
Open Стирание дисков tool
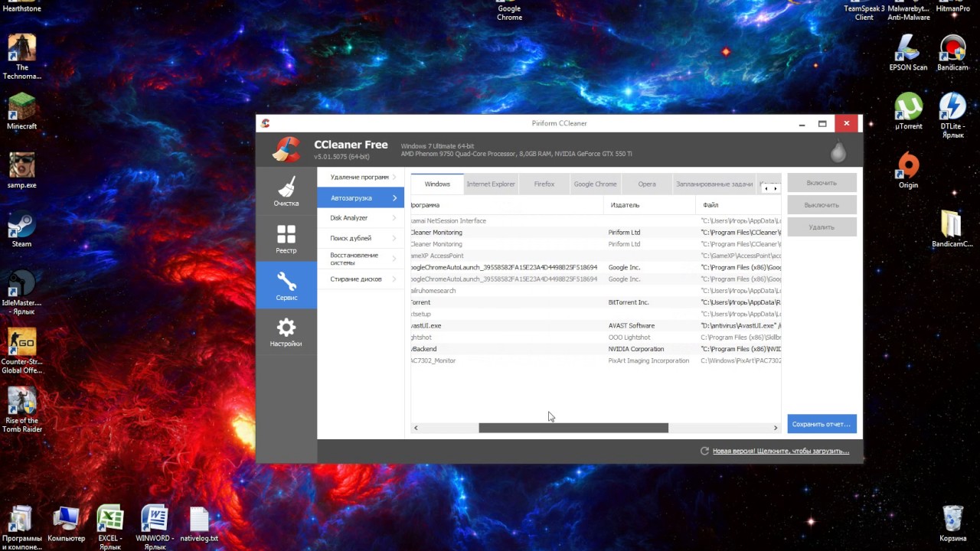[361, 279]
